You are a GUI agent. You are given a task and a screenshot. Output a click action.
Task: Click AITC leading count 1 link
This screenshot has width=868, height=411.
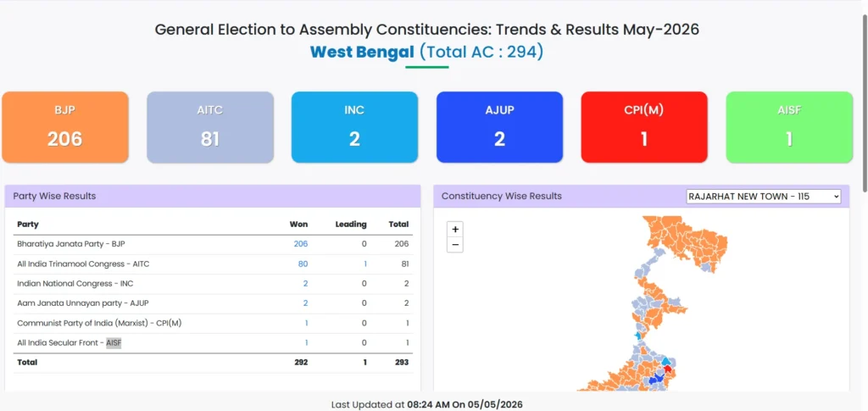364,264
